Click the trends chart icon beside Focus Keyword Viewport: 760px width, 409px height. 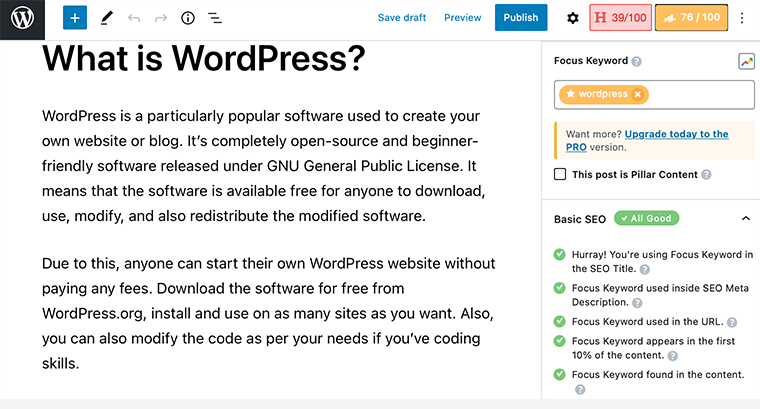(746, 61)
